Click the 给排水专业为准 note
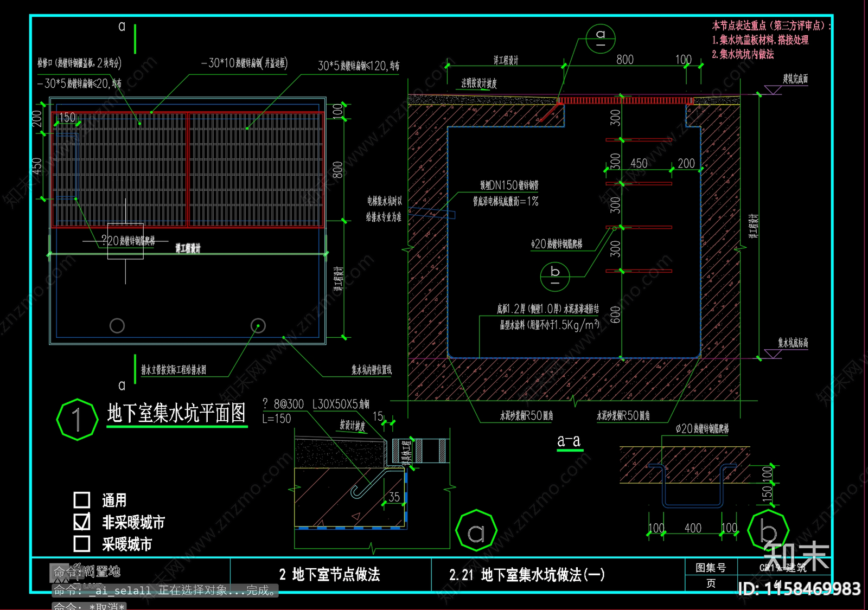This screenshot has width=868, height=610. [x=384, y=217]
